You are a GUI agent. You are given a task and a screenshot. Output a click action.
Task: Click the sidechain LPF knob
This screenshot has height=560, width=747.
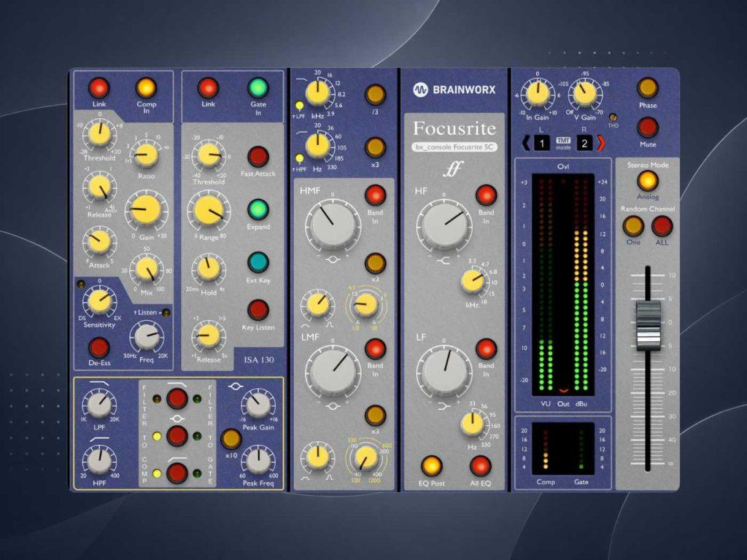pyautogui.click(x=99, y=404)
